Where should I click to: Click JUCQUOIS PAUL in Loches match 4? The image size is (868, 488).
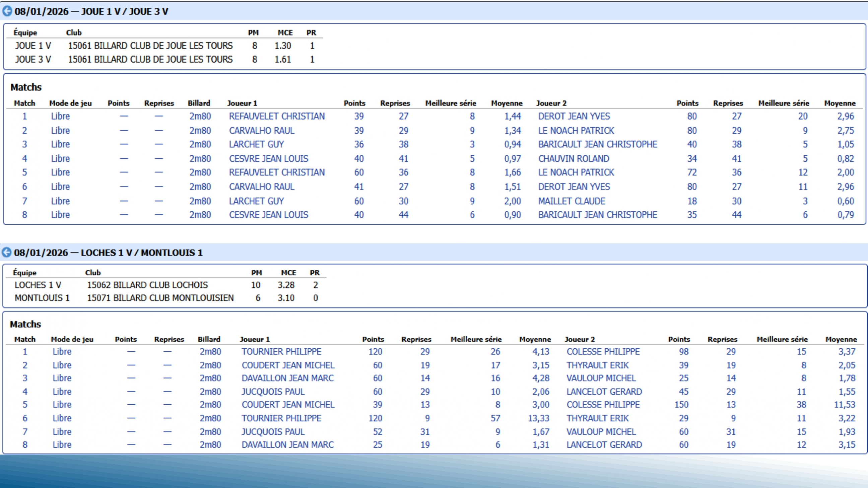point(273,392)
